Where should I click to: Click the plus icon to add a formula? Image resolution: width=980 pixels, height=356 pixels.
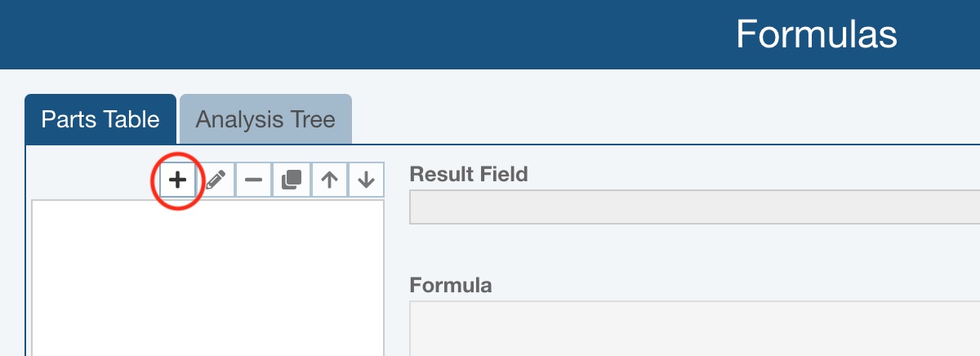pyautogui.click(x=178, y=180)
